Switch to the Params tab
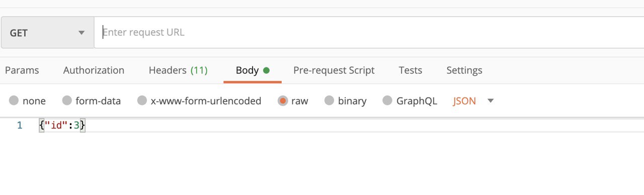Viewport: 644px width, 195px height. click(x=22, y=71)
